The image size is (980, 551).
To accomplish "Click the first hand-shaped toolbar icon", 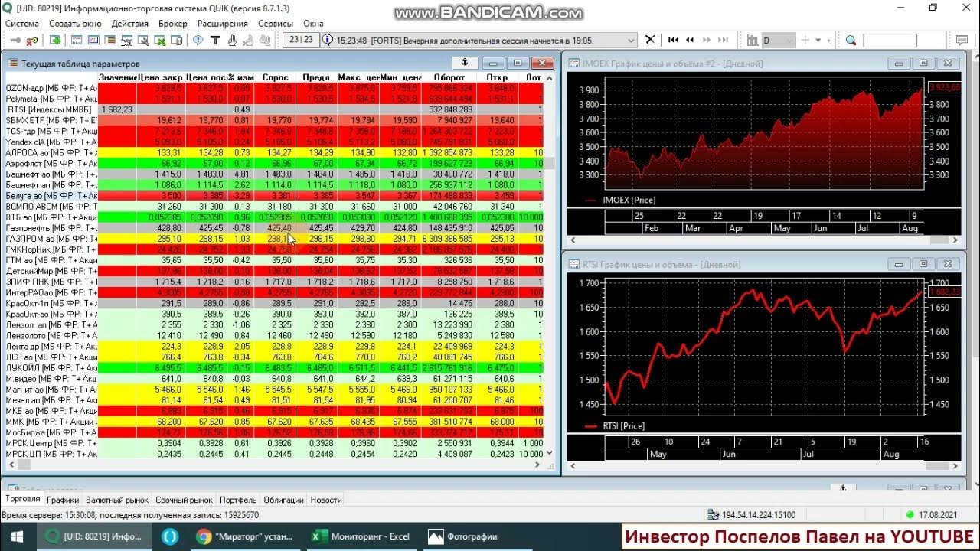I will click(x=231, y=40).
